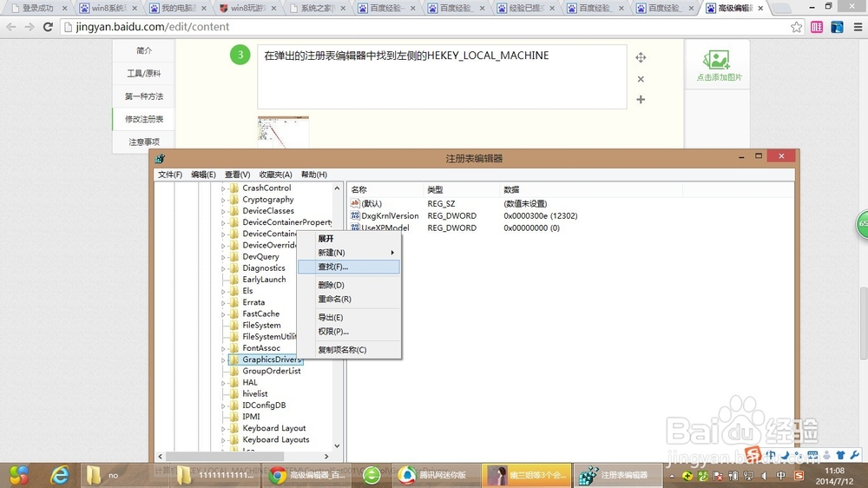The image size is (868, 488).
Task: Click the DxgKrnlVersion DWORD value icon
Action: 355,215
